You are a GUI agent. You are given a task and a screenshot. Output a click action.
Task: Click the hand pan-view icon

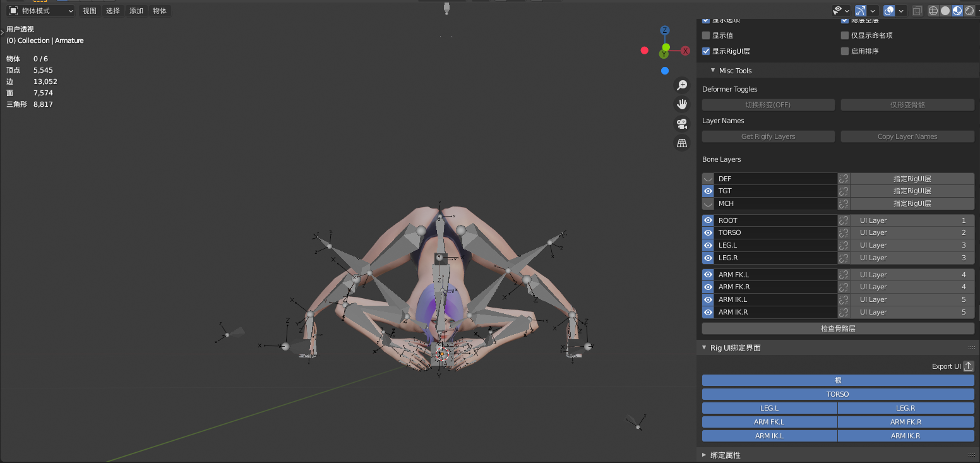pyautogui.click(x=682, y=104)
